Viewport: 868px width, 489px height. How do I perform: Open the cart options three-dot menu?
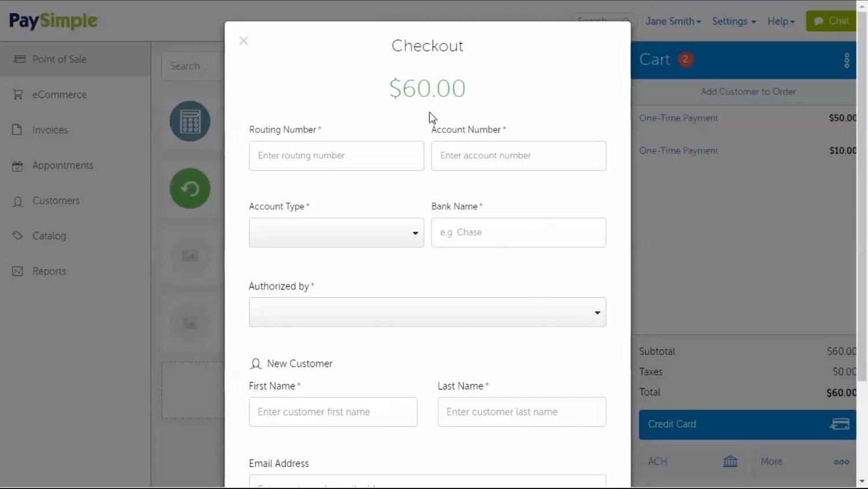tap(847, 60)
